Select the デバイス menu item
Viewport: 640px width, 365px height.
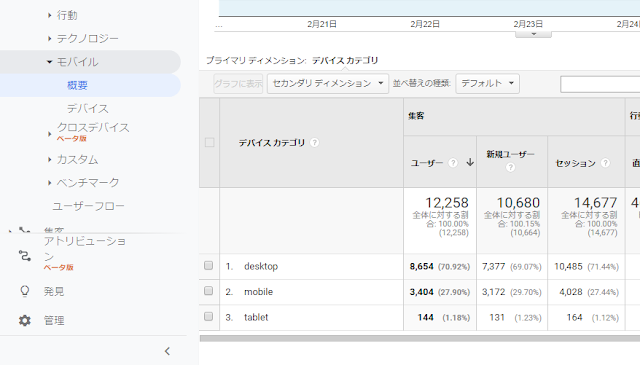(x=88, y=109)
